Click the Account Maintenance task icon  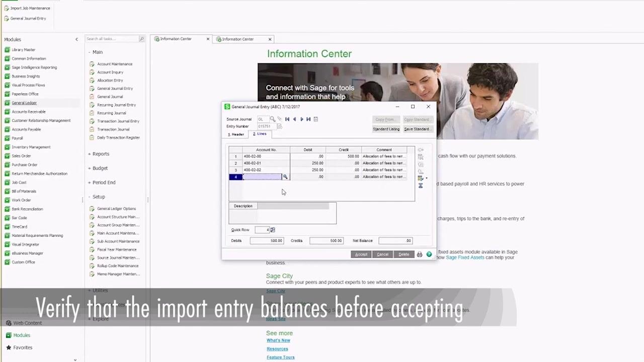coord(92,64)
